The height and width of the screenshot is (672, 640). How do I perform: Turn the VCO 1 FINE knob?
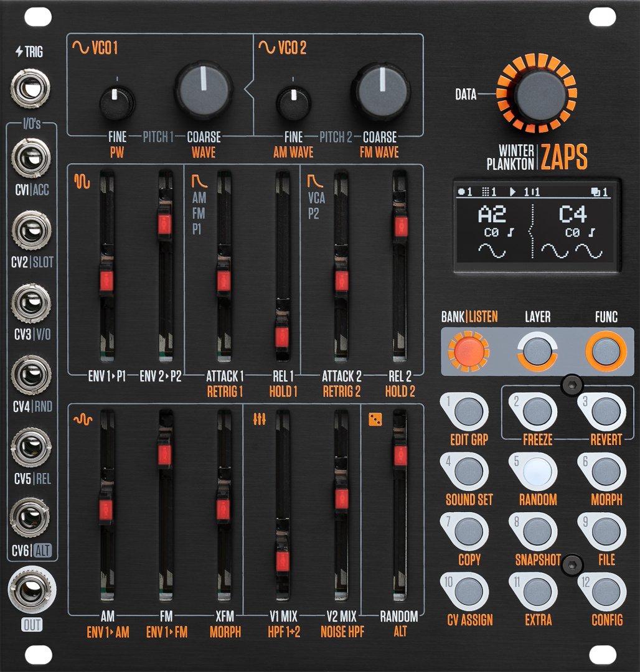(x=116, y=103)
